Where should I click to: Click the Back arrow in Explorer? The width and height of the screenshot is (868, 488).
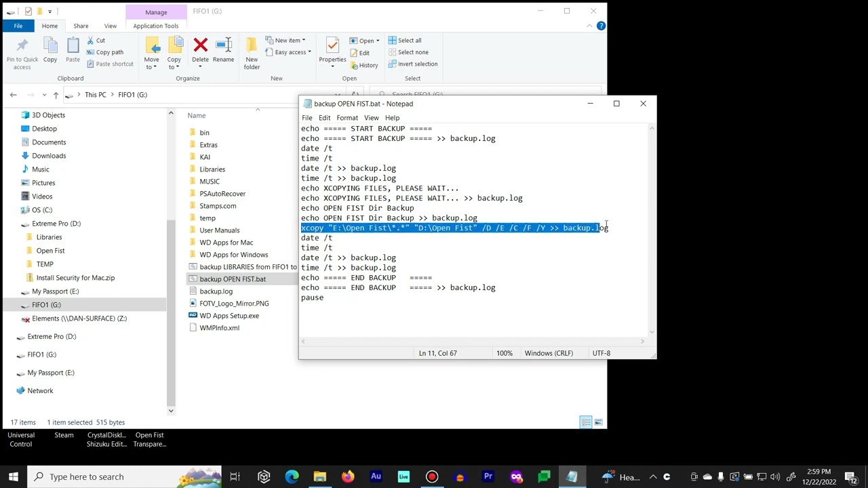tap(14, 95)
